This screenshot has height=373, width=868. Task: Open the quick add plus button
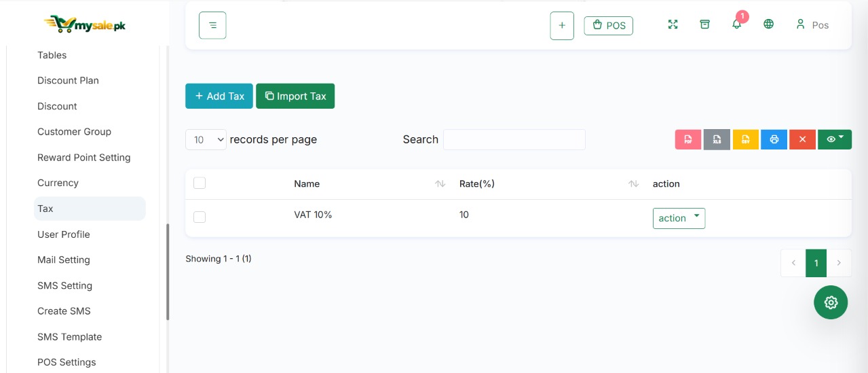pos(562,26)
